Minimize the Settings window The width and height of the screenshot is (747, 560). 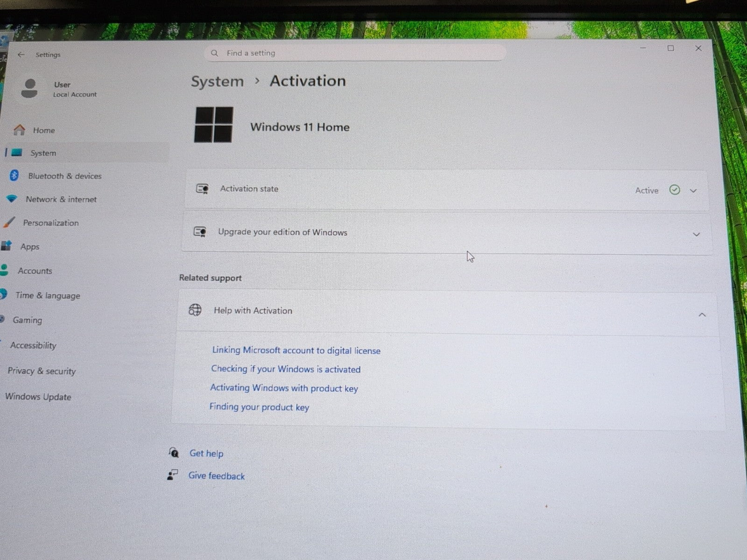pyautogui.click(x=643, y=48)
